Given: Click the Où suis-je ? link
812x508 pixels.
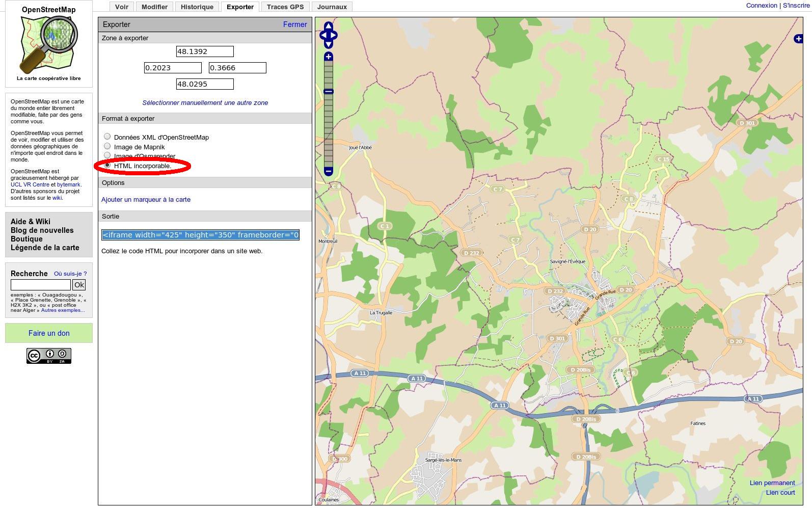Looking at the screenshot, I should [x=70, y=274].
